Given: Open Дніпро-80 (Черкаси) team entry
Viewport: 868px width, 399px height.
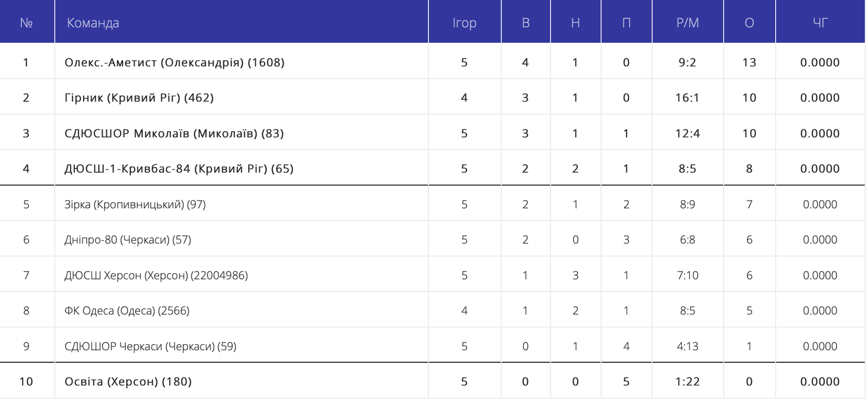Looking at the screenshot, I should pyautogui.click(x=127, y=240).
